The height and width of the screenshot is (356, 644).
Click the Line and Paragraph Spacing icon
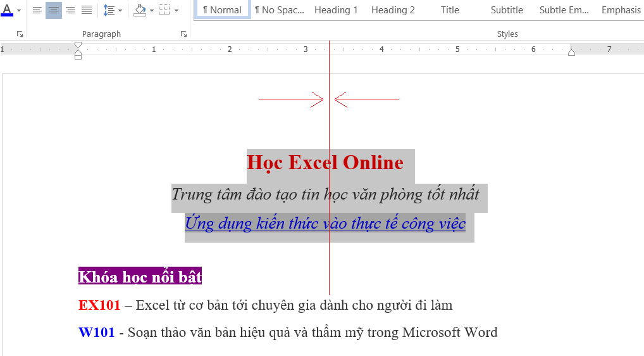coord(109,10)
